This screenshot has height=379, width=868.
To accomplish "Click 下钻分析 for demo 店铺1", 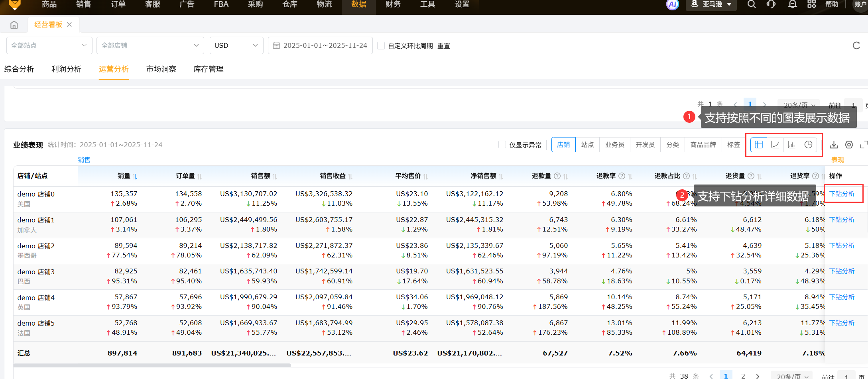I will [x=842, y=220].
